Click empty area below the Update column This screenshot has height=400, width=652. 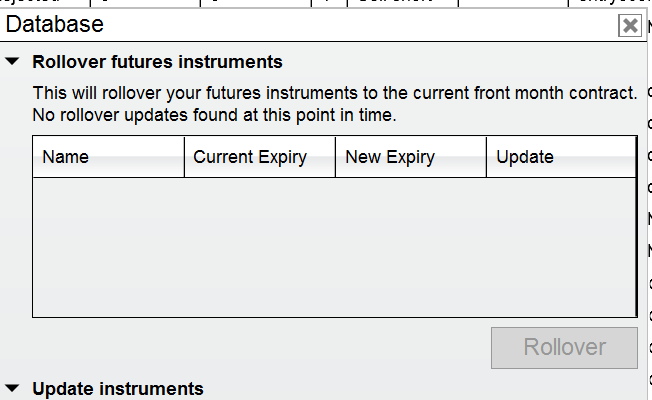[x=560, y=247]
